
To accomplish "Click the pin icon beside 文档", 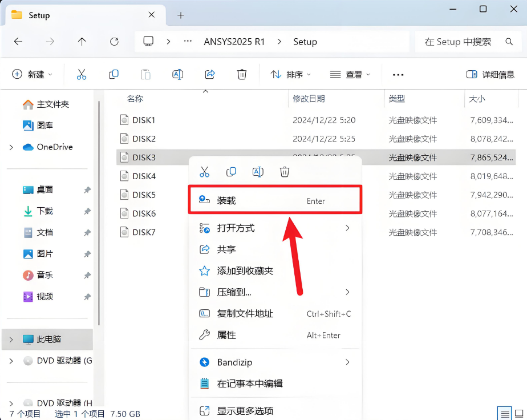I will click(x=87, y=233).
